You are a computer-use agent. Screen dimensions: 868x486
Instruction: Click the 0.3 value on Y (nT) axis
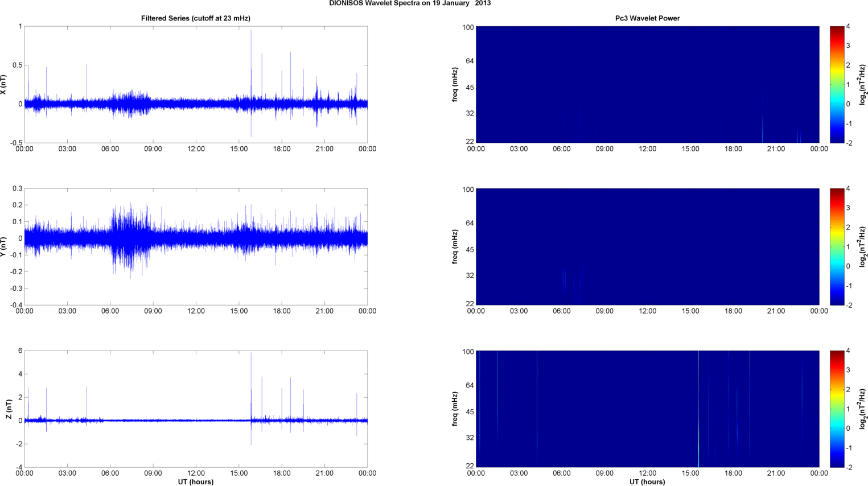17,188
